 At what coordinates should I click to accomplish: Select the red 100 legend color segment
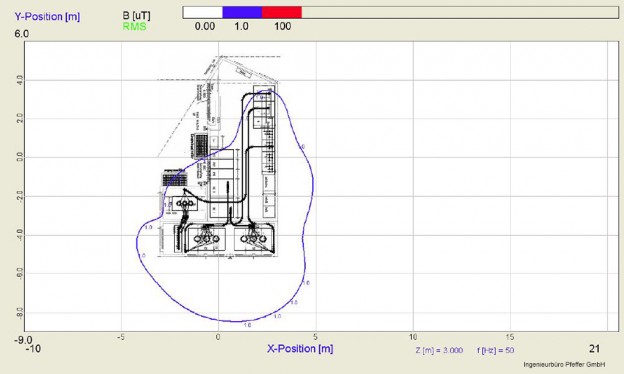click(x=282, y=12)
